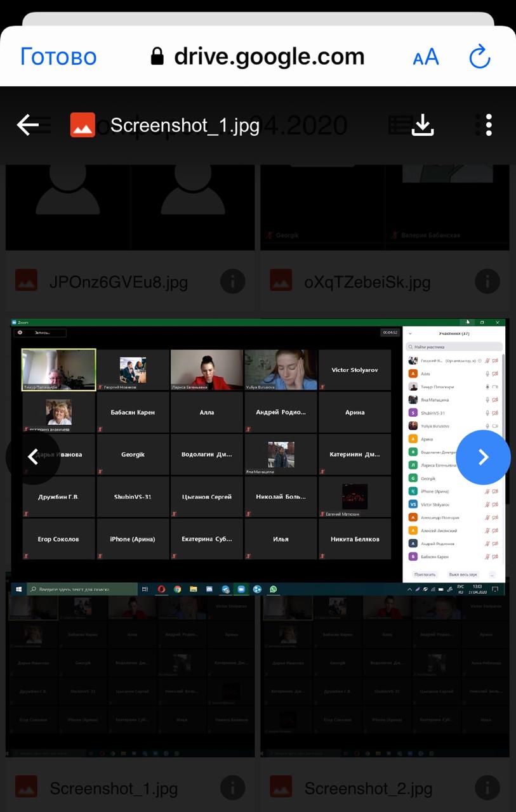Go back with the white arrow icon

[28, 125]
